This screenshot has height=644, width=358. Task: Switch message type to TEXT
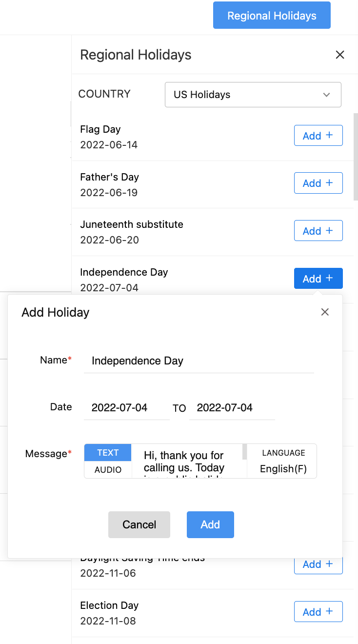(108, 453)
